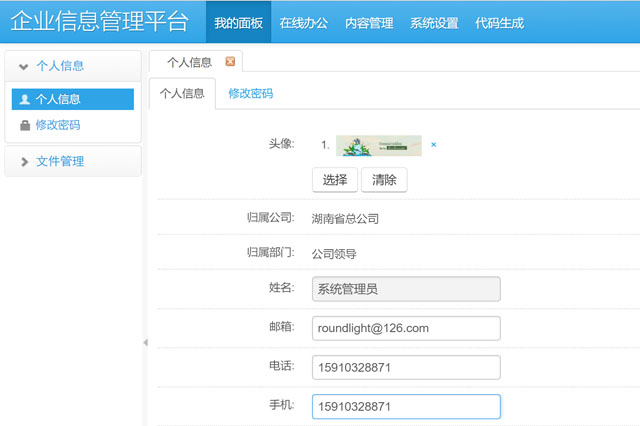Open 我的面板 in the top navigation
Screen dimensions: 640x426
(x=238, y=22)
